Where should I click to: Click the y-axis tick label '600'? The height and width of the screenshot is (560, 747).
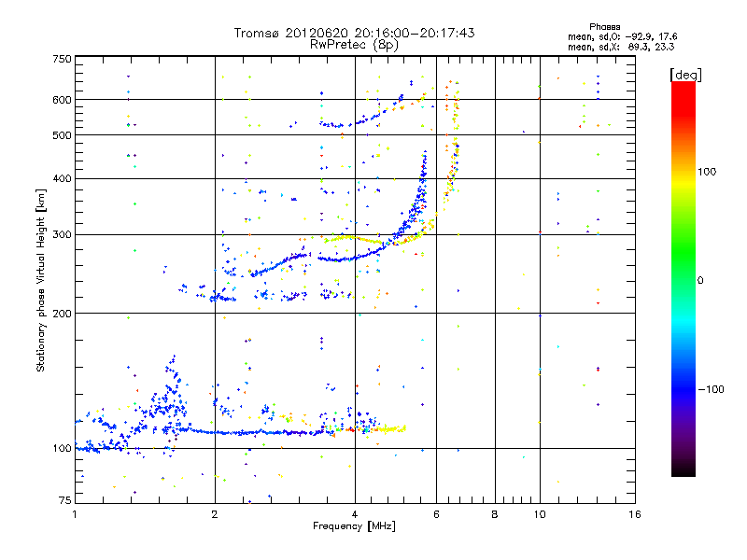tap(62, 100)
